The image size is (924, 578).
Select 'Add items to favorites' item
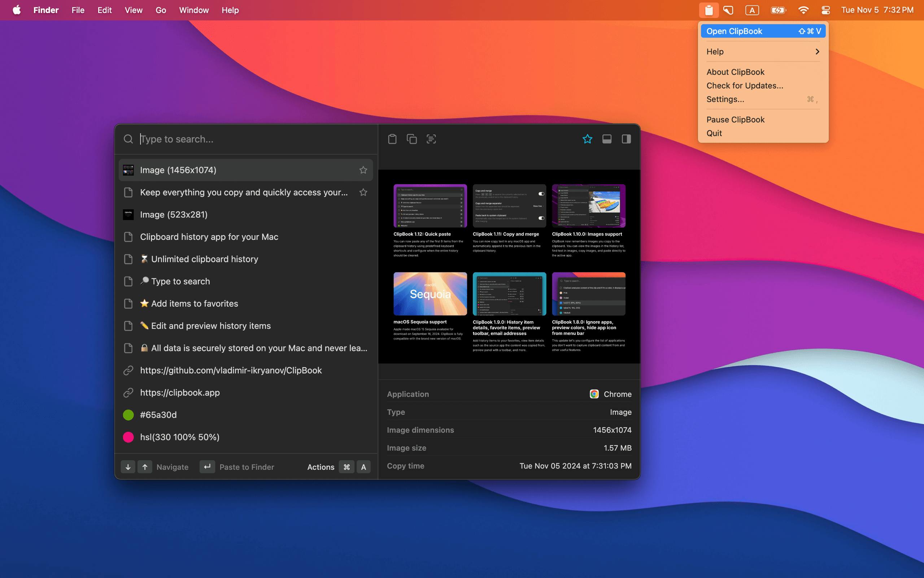(246, 303)
